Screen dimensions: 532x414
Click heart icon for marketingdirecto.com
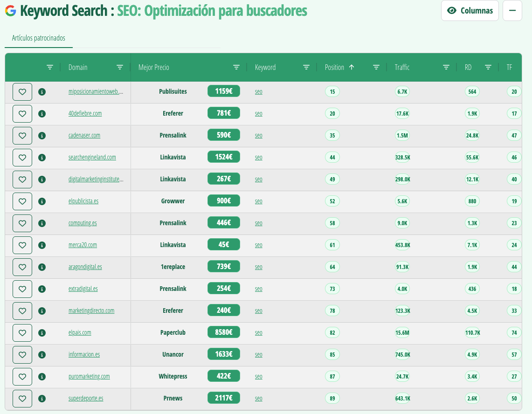click(22, 311)
